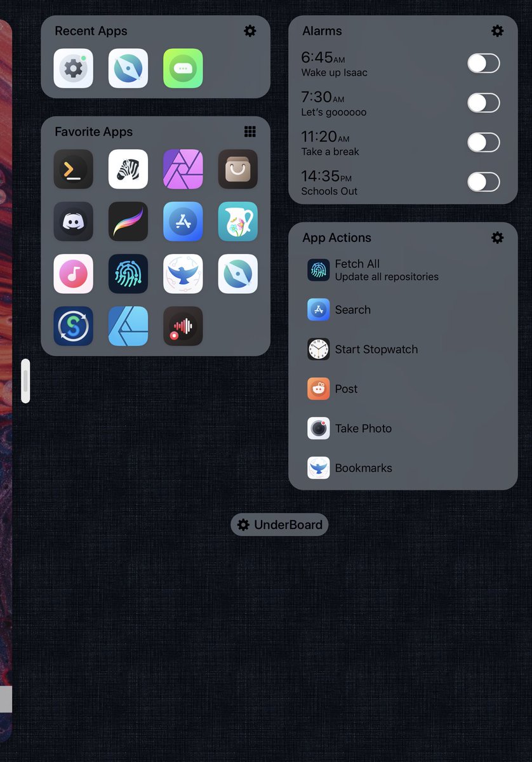Launch the fingerprint app in Favorite Apps
The width and height of the screenshot is (532, 762).
pos(128,274)
